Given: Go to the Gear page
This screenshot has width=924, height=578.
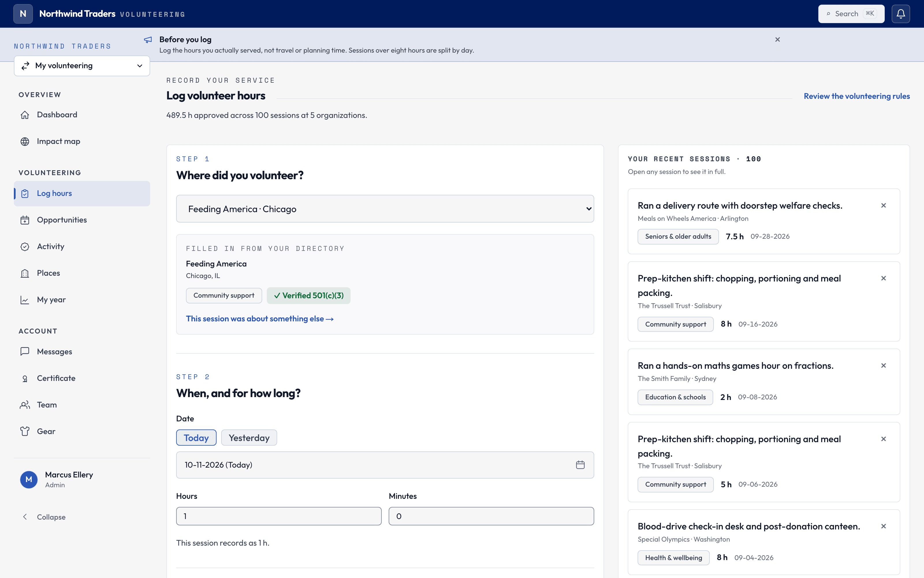Looking at the screenshot, I should point(82,431).
